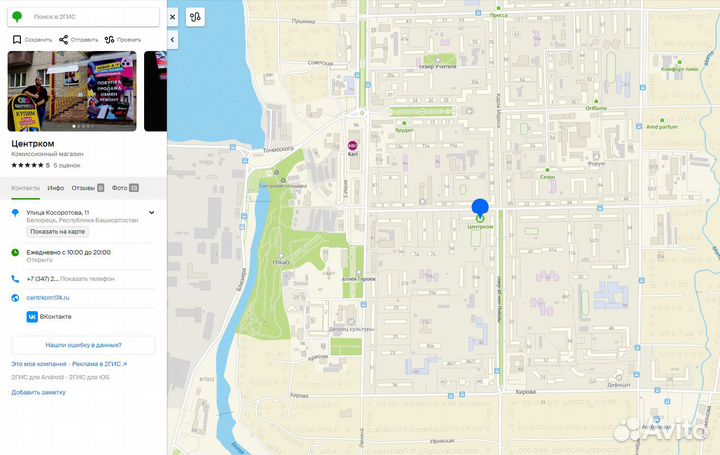The image size is (720, 455).
Task: Share the place via Отправить icon
Action: pyautogui.click(x=64, y=40)
